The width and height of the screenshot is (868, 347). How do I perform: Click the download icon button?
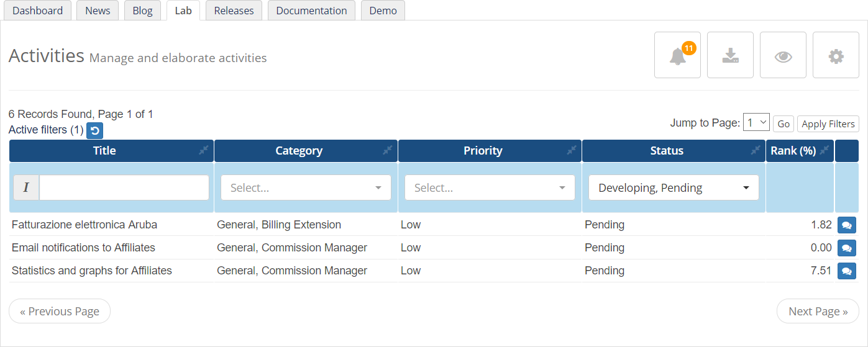pos(730,55)
